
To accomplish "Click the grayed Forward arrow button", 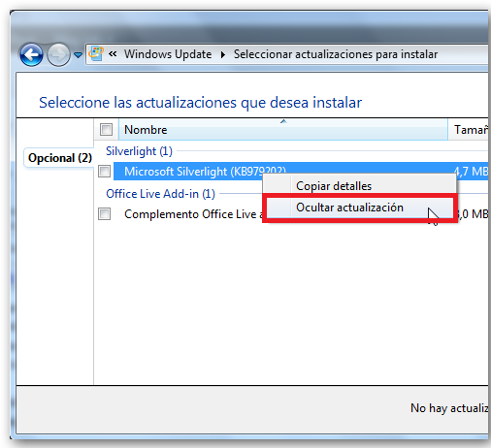I will [58, 54].
